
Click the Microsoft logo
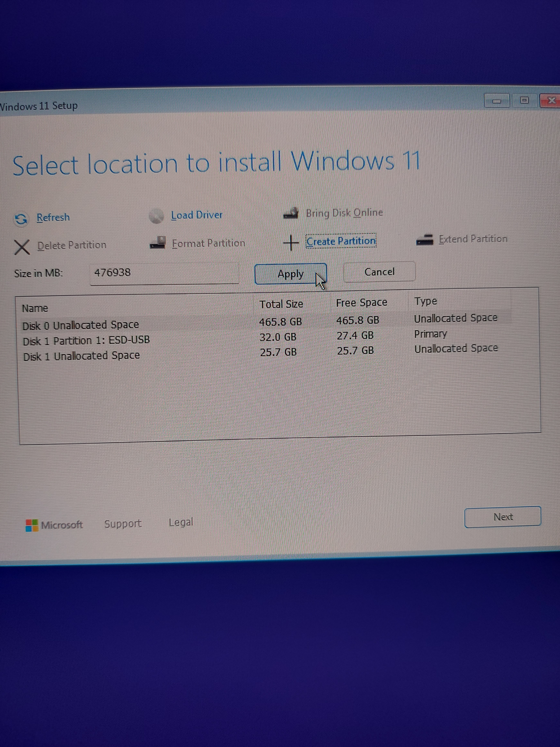(54, 525)
